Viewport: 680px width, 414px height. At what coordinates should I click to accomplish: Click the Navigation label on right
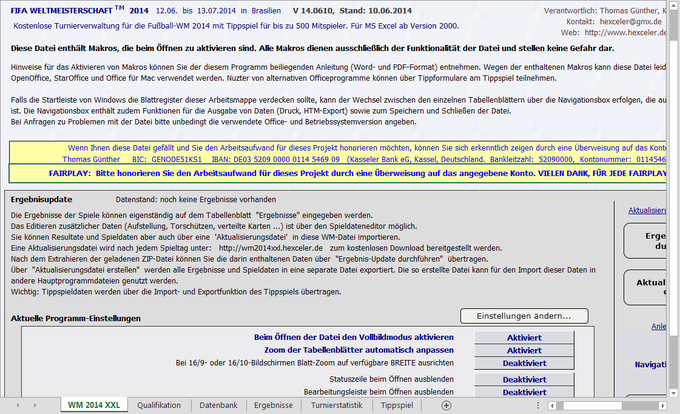click(650, 365)
